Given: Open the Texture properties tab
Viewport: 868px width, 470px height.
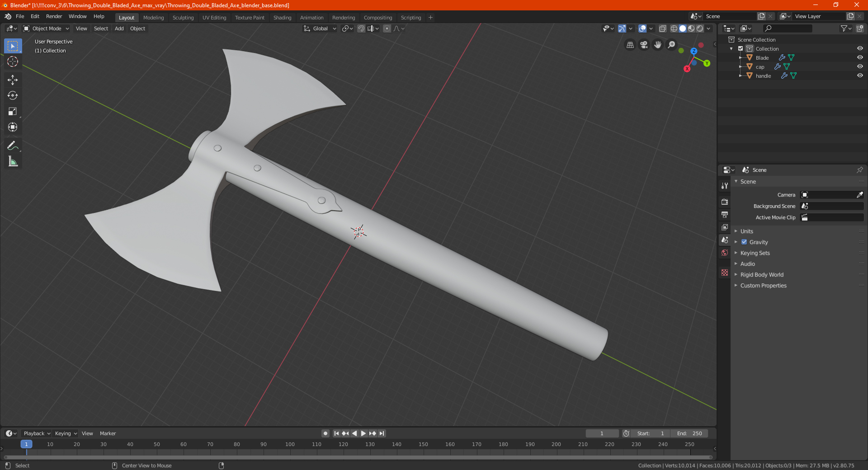Looking at the screenshot, I should point(725,273).
